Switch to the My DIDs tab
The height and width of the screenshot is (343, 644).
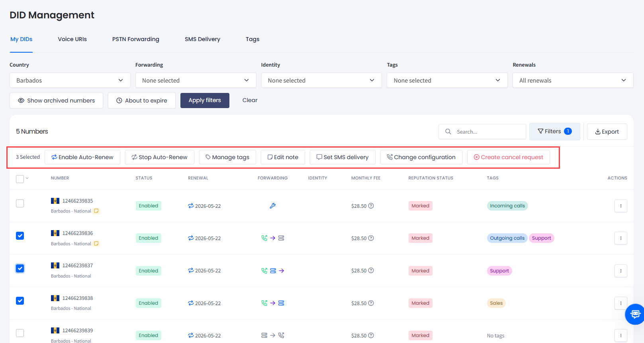click(x=22, y=39)
